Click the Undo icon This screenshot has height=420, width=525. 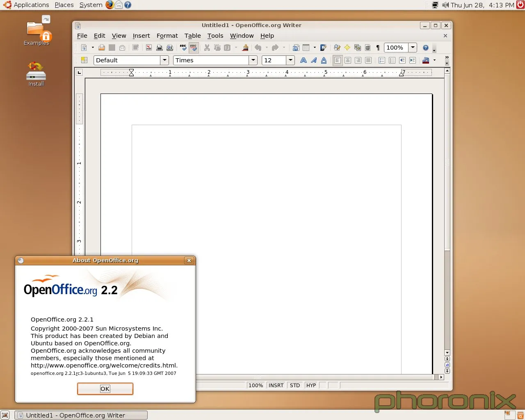[258, 48]
